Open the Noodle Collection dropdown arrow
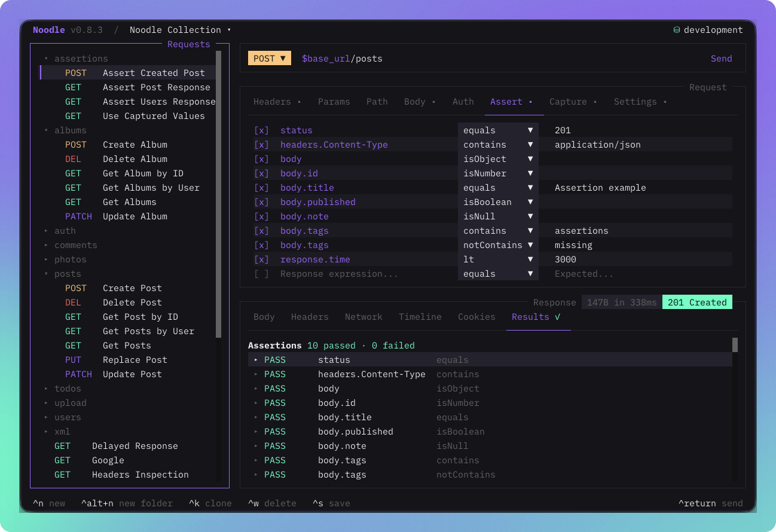The image size is (776, 532). (x=229, y=30)
